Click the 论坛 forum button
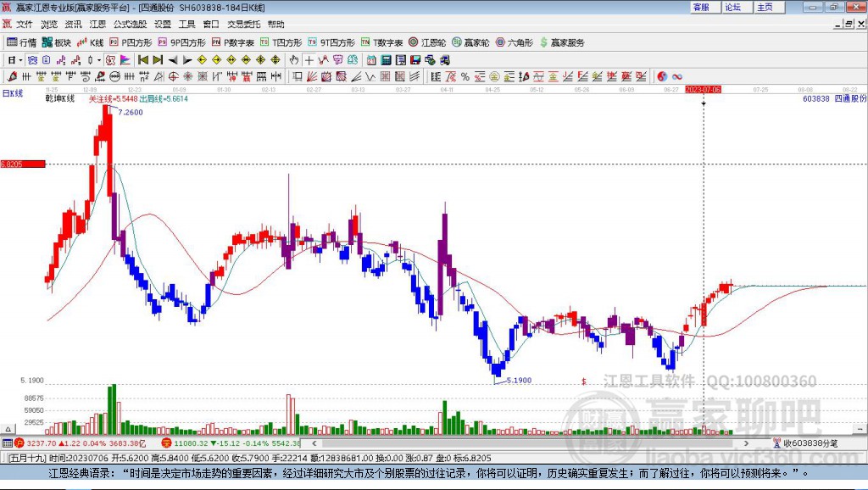The height and width of the screenshot is (490, 868). (737, 7)
